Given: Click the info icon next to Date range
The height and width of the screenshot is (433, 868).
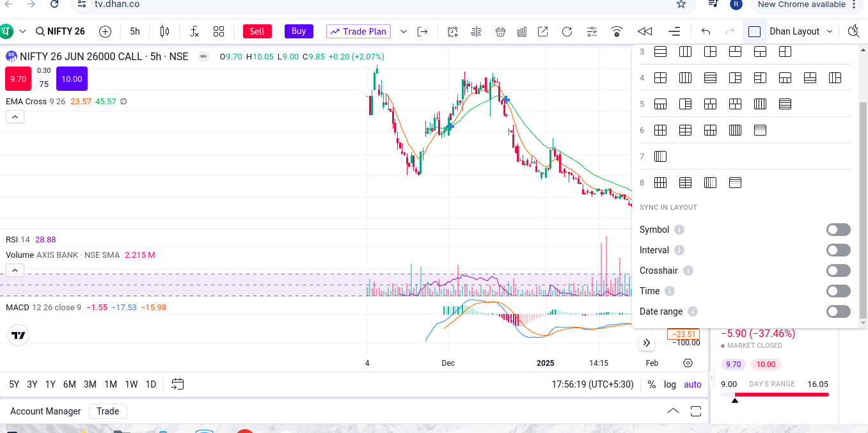Looking at the screenshot, I should [693, 311].
